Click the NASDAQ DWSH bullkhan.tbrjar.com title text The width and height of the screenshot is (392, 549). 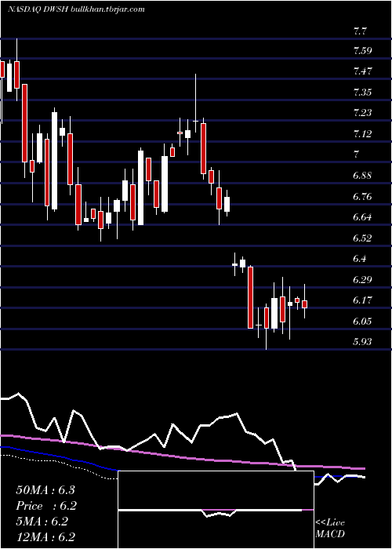click(76, 9)
